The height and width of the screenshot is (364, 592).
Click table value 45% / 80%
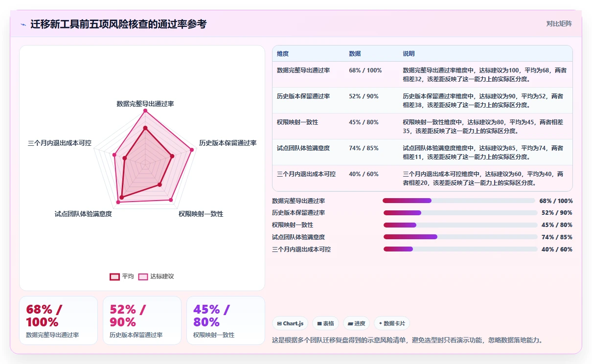point(364,122)
